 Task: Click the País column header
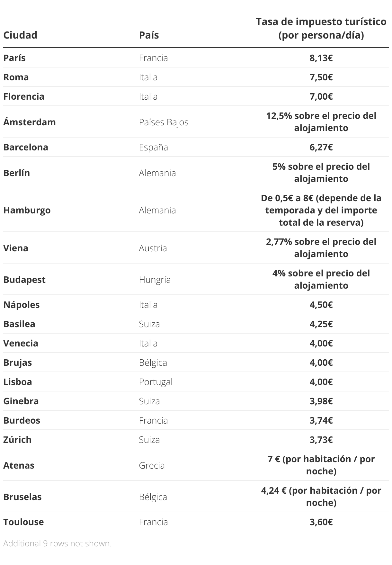point(149,35)
